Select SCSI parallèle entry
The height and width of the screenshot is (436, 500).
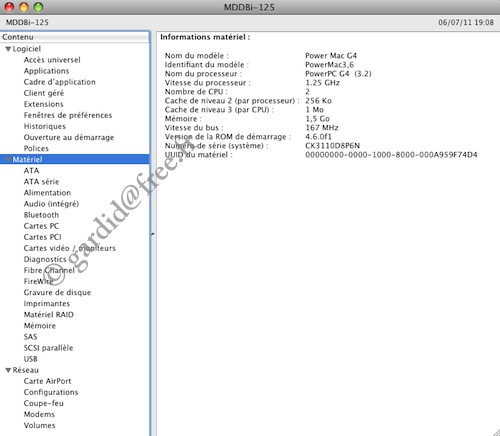tap(48, 348)
